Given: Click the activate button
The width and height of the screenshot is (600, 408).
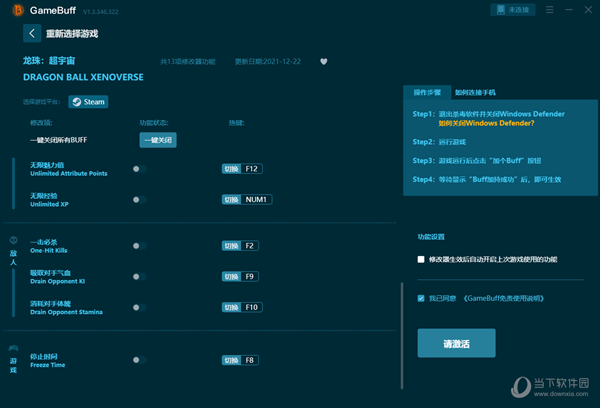Looking at the screenshot, I should [x=457, y=343].
